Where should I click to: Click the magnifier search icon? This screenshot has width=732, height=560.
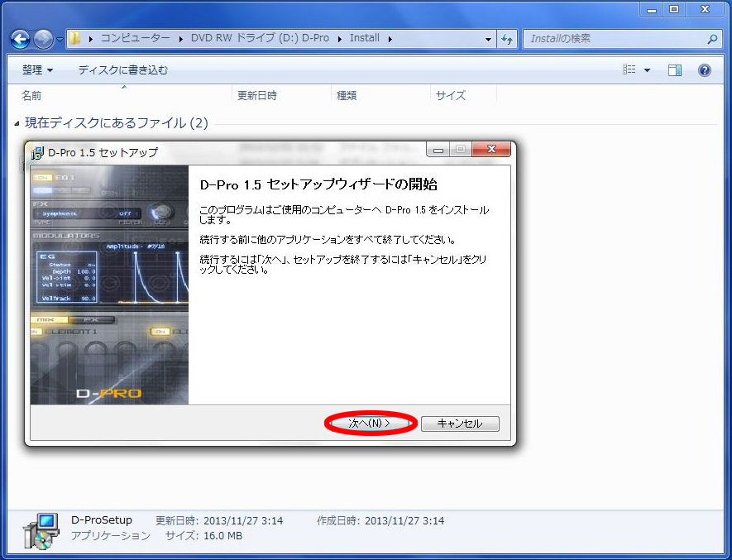click(x=712, y=39)
